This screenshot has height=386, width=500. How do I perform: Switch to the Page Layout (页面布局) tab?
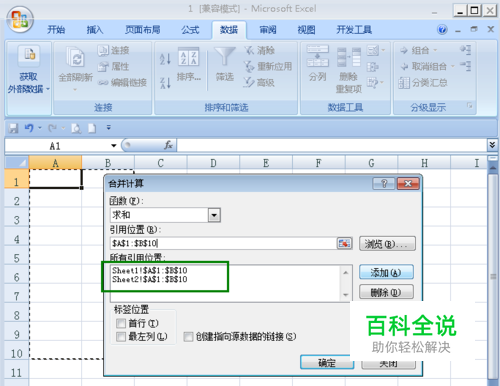pos(142,30)
